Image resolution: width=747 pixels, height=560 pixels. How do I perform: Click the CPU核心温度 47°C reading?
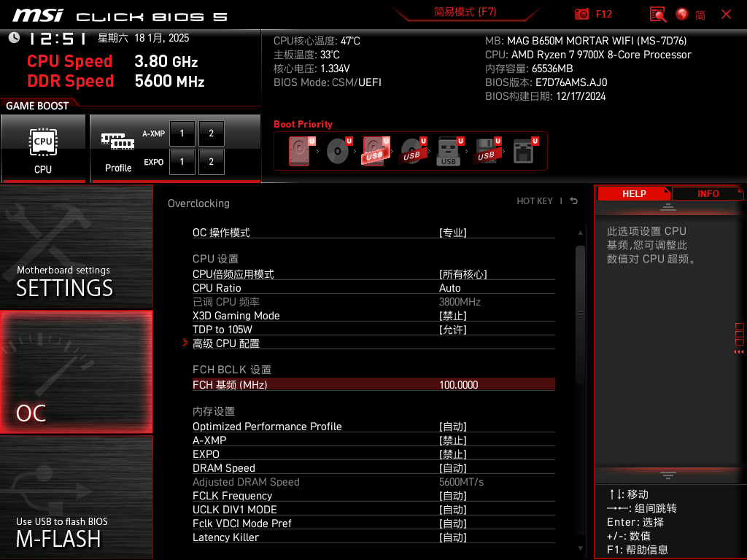point(317,41)
